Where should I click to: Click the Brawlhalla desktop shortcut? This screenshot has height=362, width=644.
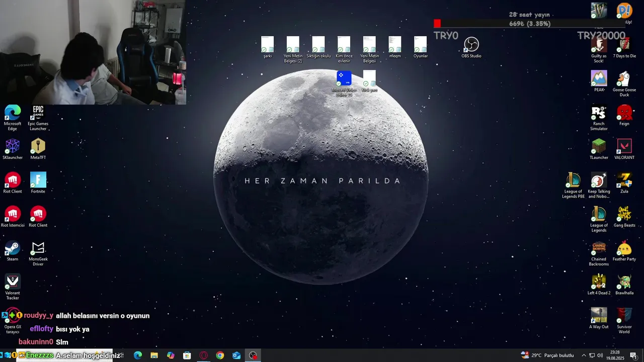tap(624, 285)
